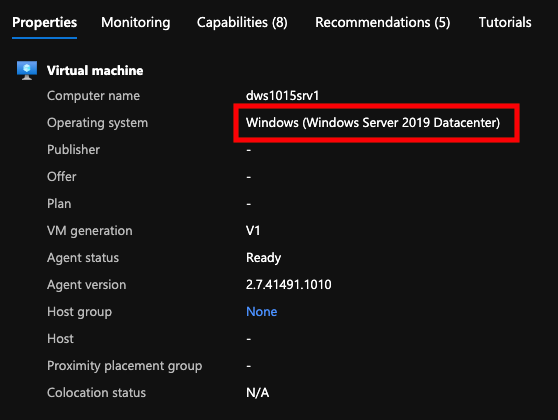Open the Properties tab

44,22
